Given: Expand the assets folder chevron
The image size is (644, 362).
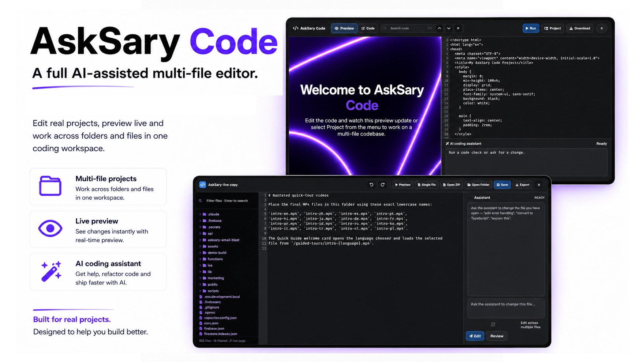Looking at the screenshot, I should coord(200,246).
